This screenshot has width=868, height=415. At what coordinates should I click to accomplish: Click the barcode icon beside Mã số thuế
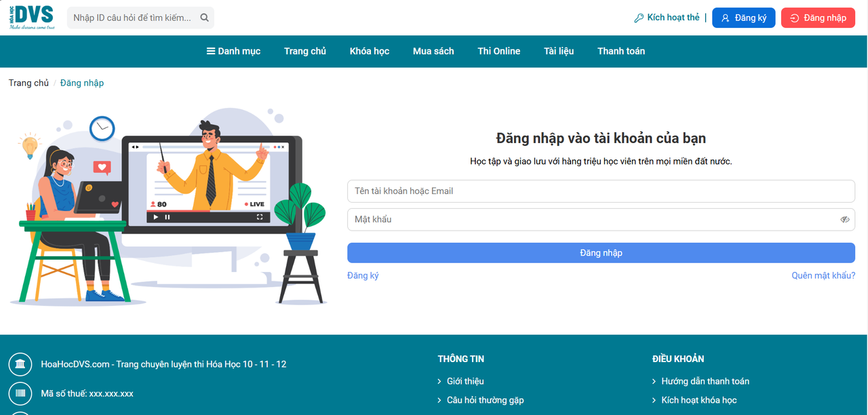[20, 393]
